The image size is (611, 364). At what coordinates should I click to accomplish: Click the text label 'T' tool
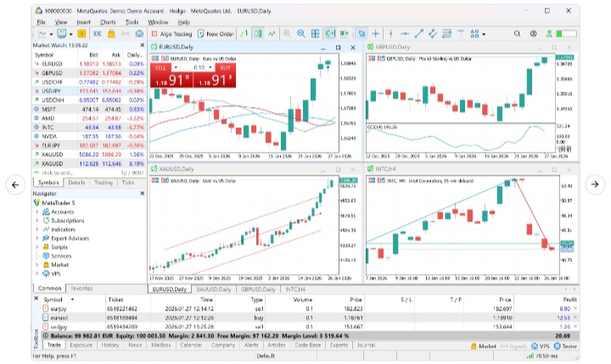tap(461, 34)
